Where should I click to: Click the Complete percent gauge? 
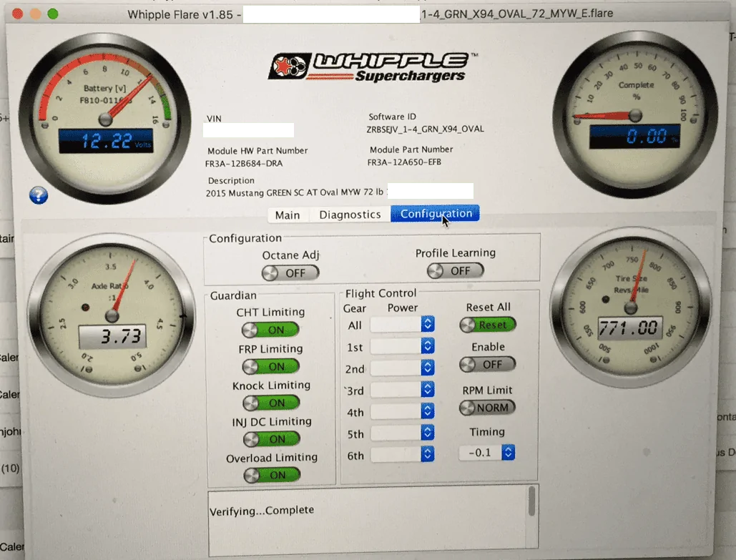(635, 114)
